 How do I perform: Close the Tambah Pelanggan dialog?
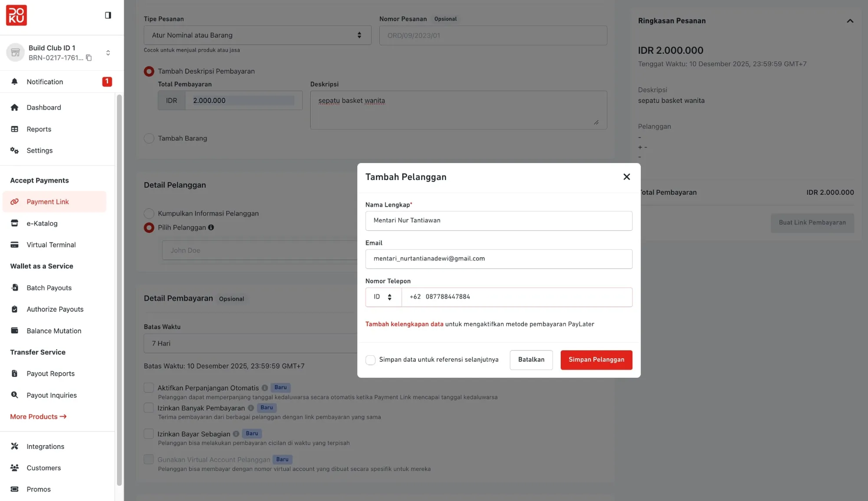point(626,177)
